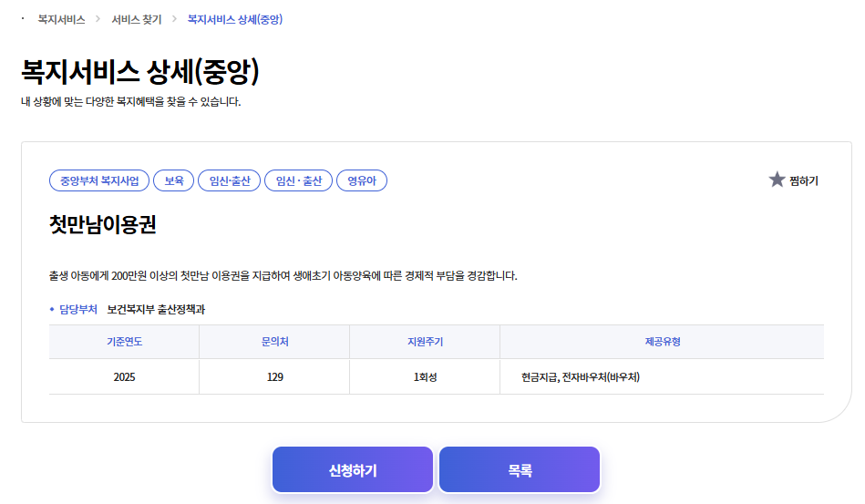Click the 첫만남이용권 service title
The width and height of the screenshot is (865, 504).
click(x=103, y=225)
